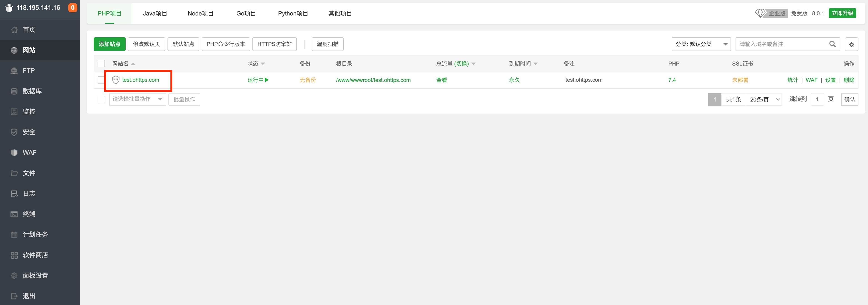Click the shield icon beside 安全
868x305 pixels.
pos(14,132)
